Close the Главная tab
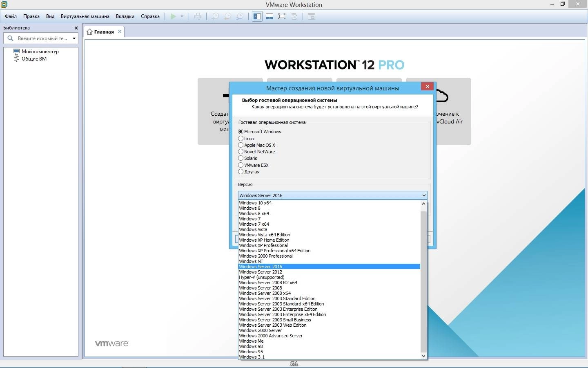This screenshot has height=368, width=588. (x=120, y=31)
